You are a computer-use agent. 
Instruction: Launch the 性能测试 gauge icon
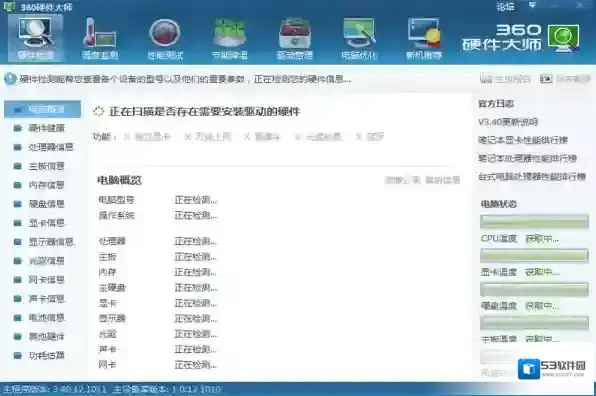click(x=165, y=38)
